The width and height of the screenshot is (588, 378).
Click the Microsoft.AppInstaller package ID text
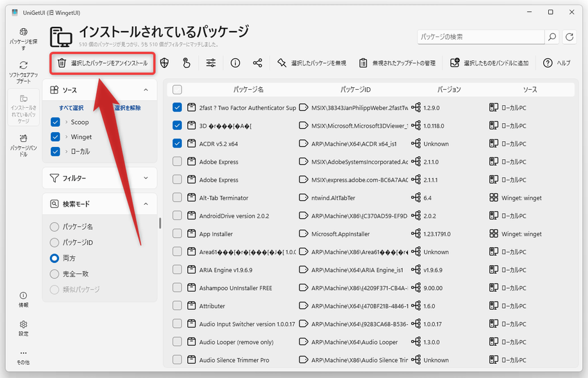[x=340, y=234]
